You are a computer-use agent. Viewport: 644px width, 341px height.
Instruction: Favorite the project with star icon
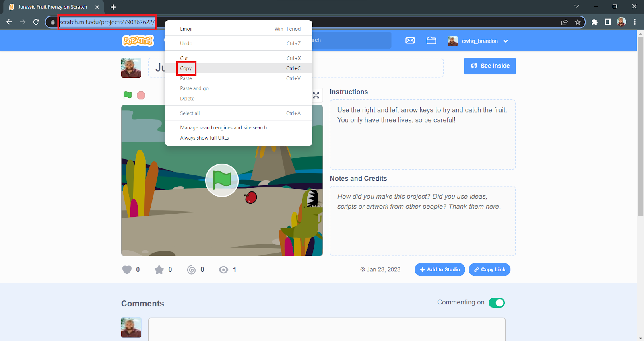[x=159, y=270]
